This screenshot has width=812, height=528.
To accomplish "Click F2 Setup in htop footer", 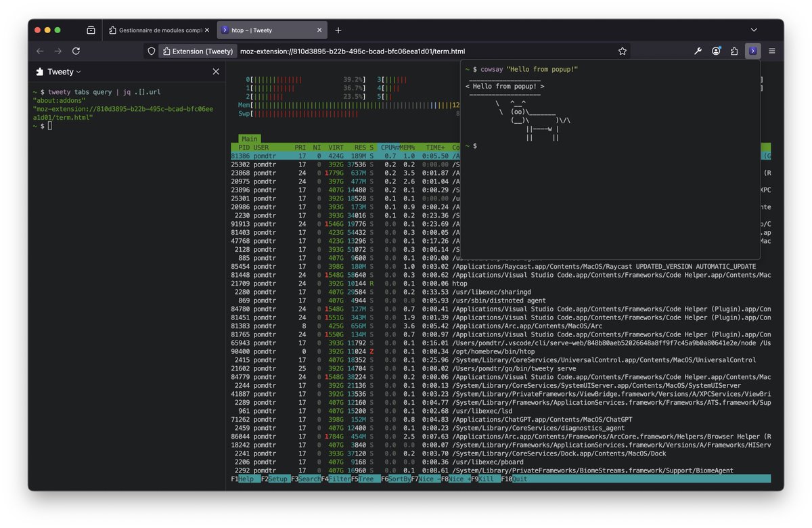I will click(x=275, y=479).
